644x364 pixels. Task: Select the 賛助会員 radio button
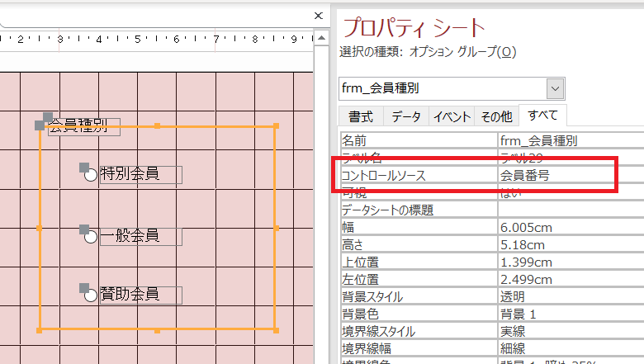(90, 295)
